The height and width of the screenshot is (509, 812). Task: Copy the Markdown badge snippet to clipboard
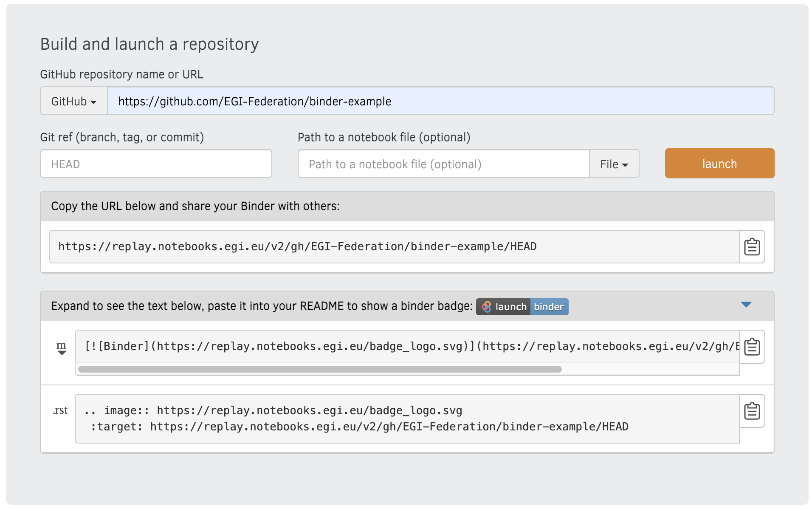[751, 347]
